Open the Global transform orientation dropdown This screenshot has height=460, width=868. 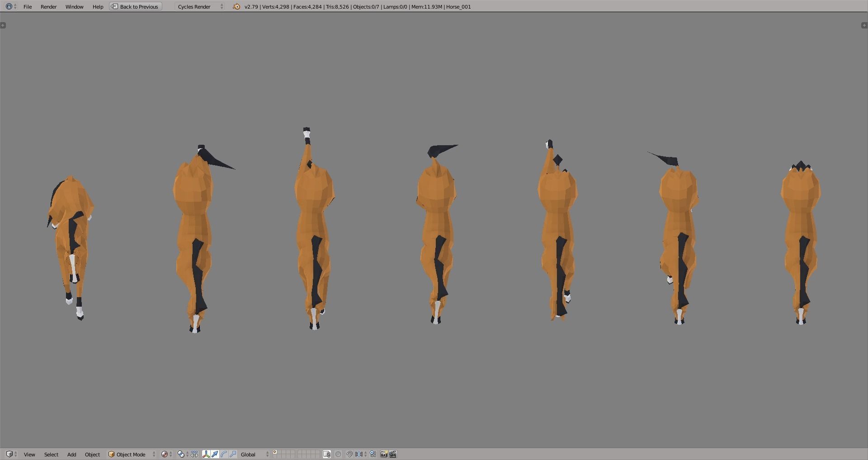pyautogui.click(x=255, y=455)
